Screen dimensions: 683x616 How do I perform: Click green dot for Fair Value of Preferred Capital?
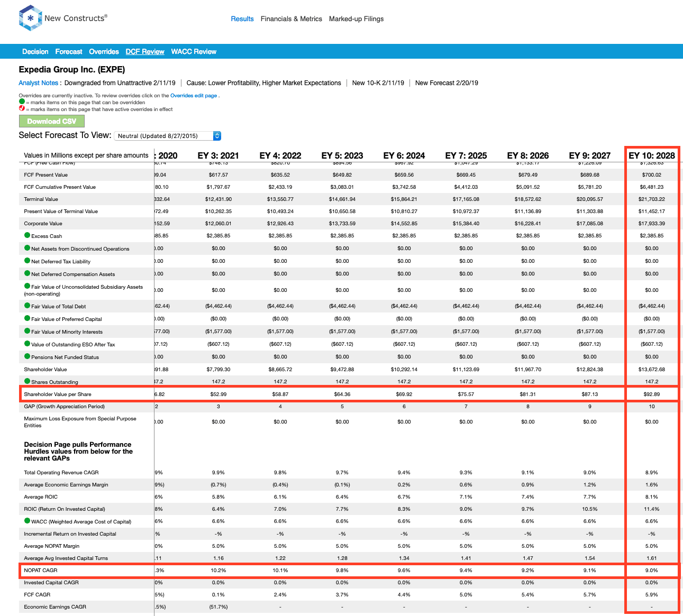pos(27,318)
